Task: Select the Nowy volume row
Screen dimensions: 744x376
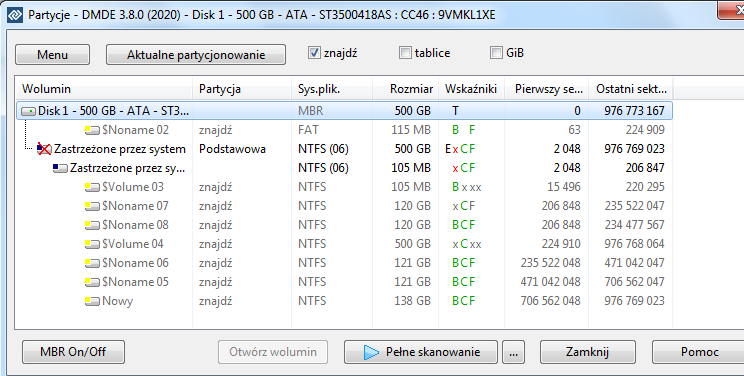Action: 344,301
